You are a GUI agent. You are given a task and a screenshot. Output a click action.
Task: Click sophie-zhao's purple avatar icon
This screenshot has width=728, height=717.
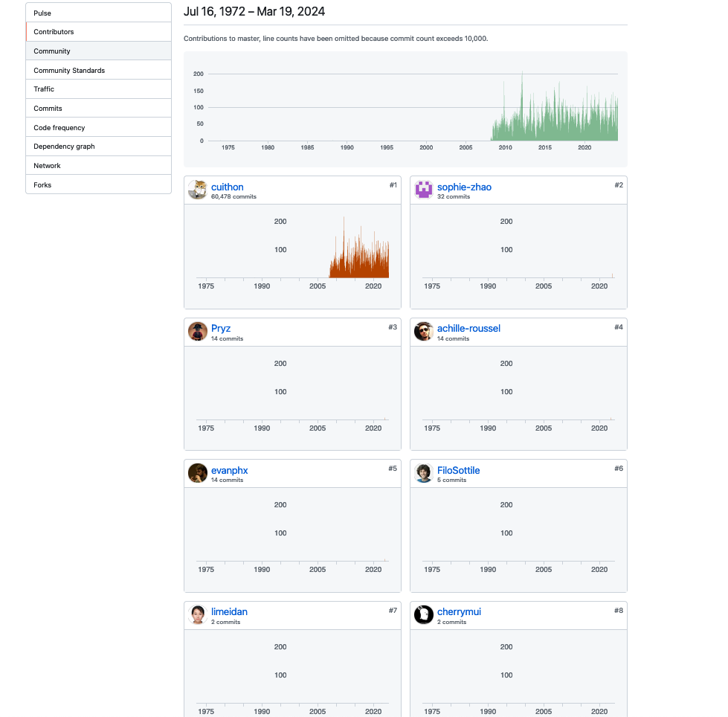coord(424,190)
